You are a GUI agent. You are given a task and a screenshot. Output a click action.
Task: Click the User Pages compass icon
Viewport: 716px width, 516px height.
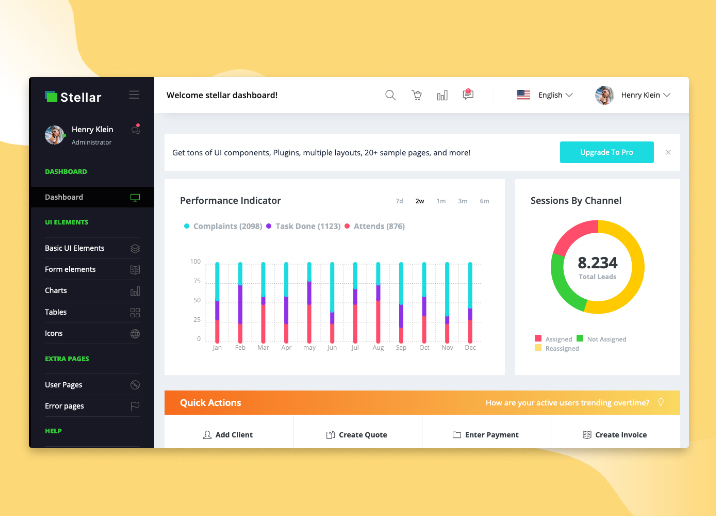click(x=135, y=385)
